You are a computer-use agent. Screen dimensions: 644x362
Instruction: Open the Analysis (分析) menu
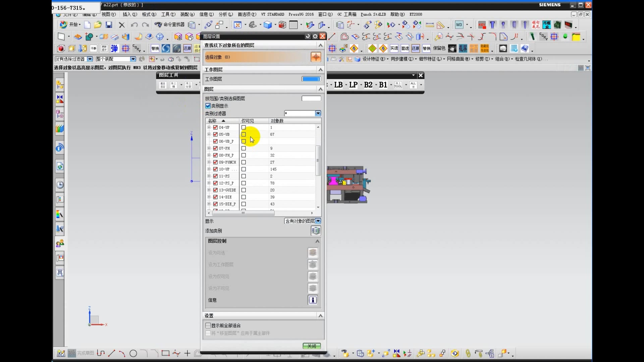225,14
